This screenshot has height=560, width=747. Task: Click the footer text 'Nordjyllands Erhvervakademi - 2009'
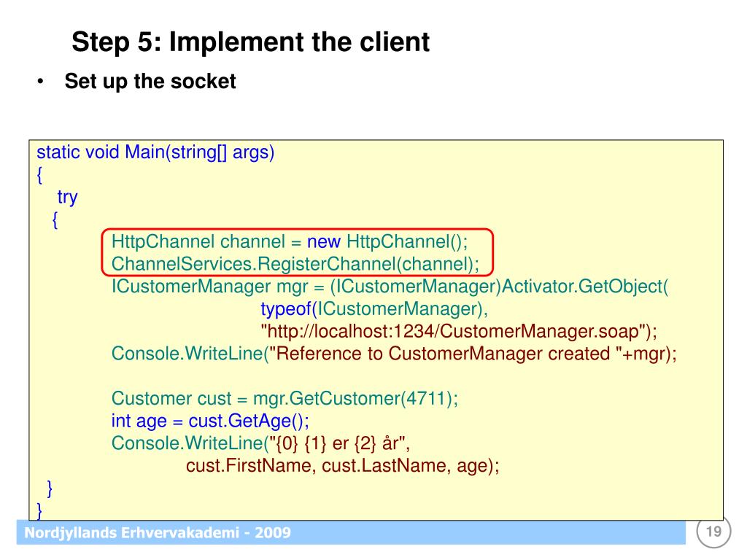point(158,532)
